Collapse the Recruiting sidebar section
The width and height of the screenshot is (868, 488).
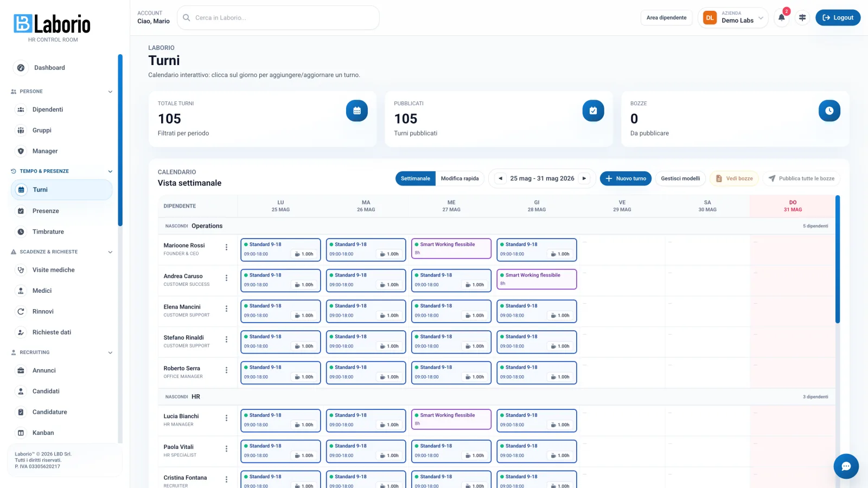(62, 352)
